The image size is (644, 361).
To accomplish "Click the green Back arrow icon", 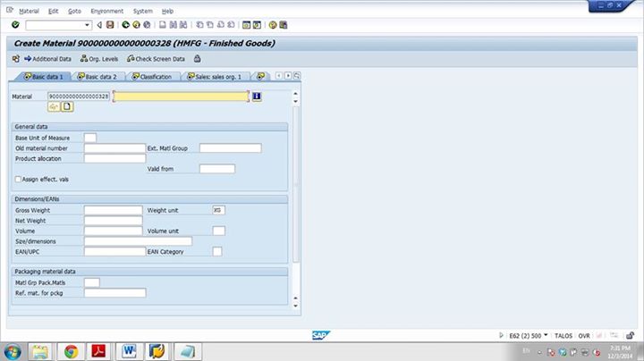I will [x=126, y=25].
